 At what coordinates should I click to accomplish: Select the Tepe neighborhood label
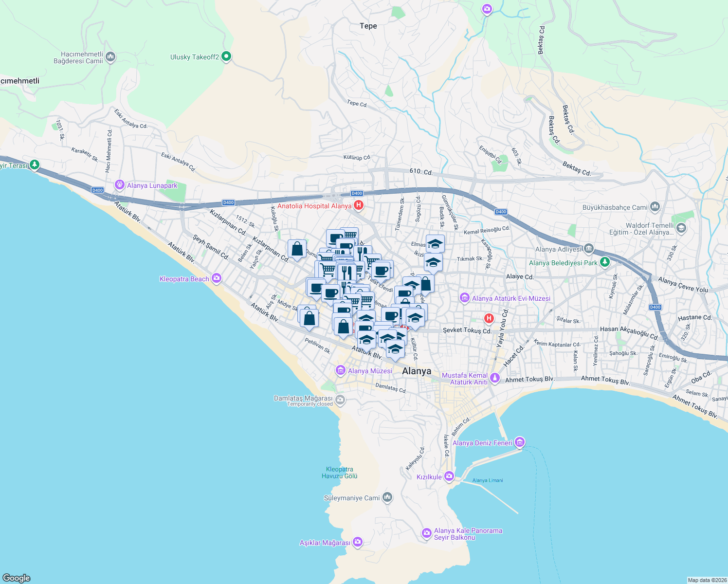click(x=368, y=26)
